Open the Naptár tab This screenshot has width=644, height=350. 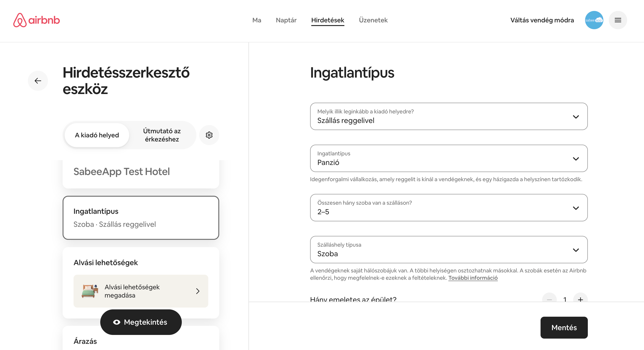click(286, 20)
